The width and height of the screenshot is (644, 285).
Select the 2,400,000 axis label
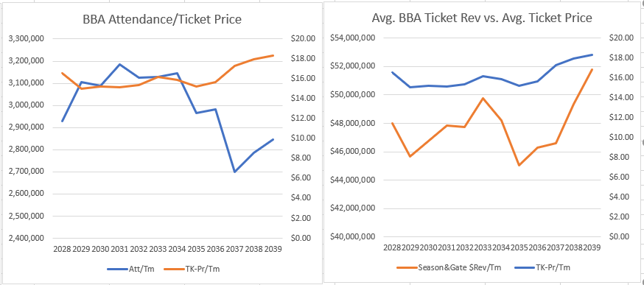pos(26,238)
